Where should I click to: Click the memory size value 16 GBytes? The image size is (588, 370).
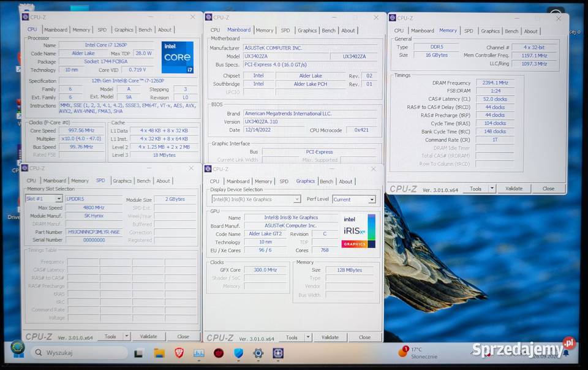click(437, 55)
